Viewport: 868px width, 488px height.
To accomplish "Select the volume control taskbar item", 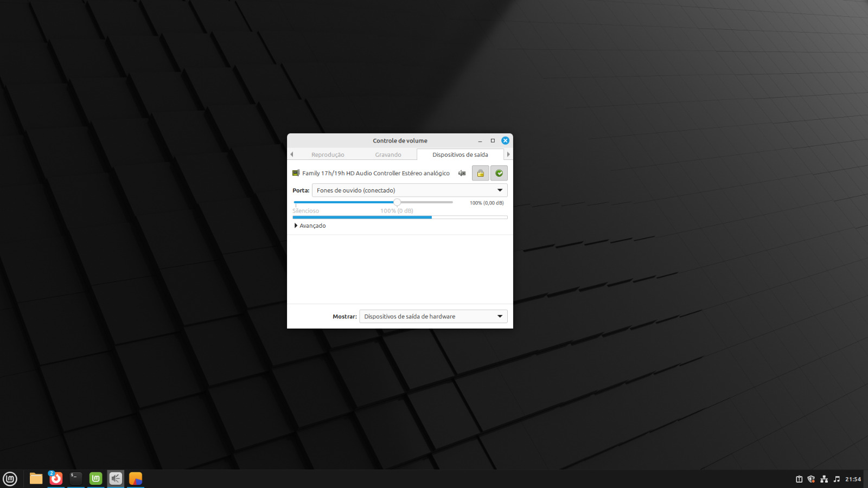I will tap(116, 478).
